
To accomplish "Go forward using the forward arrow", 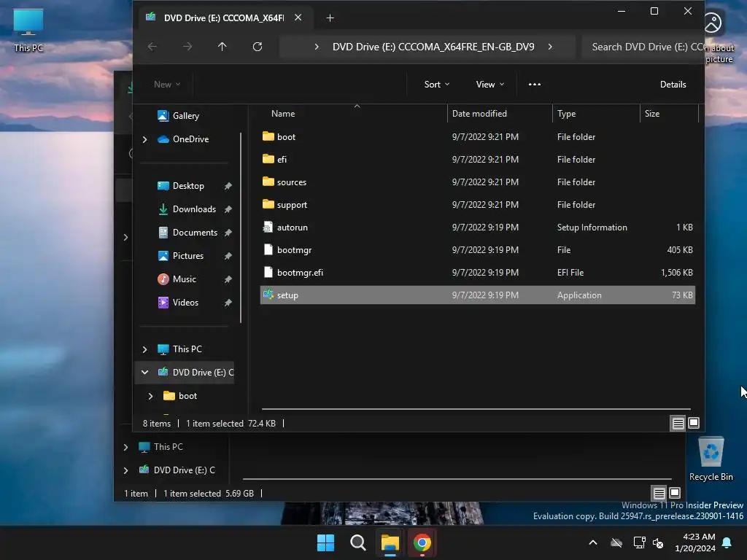I will pyautogui.click(x=187, y=47).
